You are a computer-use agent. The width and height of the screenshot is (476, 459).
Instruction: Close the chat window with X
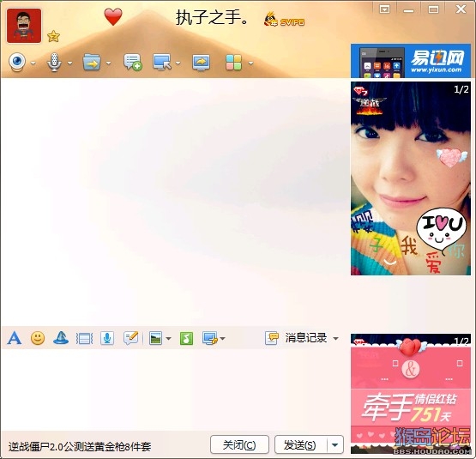[461, 9]
